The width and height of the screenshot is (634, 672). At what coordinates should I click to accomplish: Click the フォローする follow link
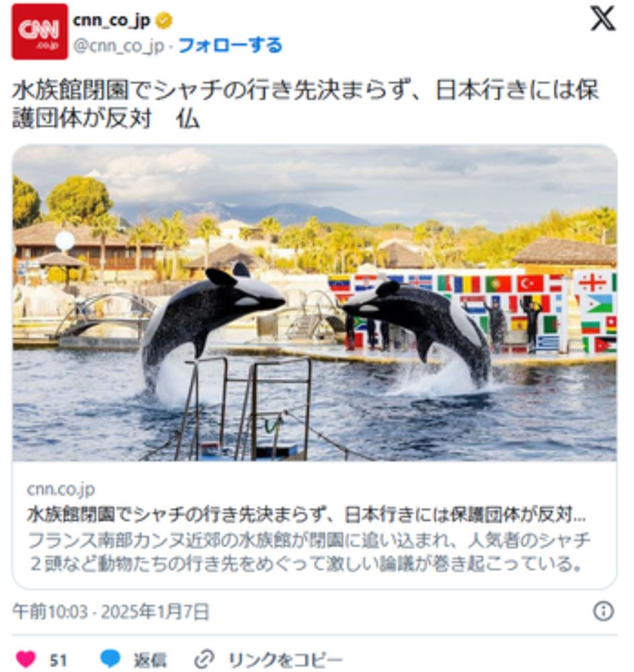coord(230,46)
